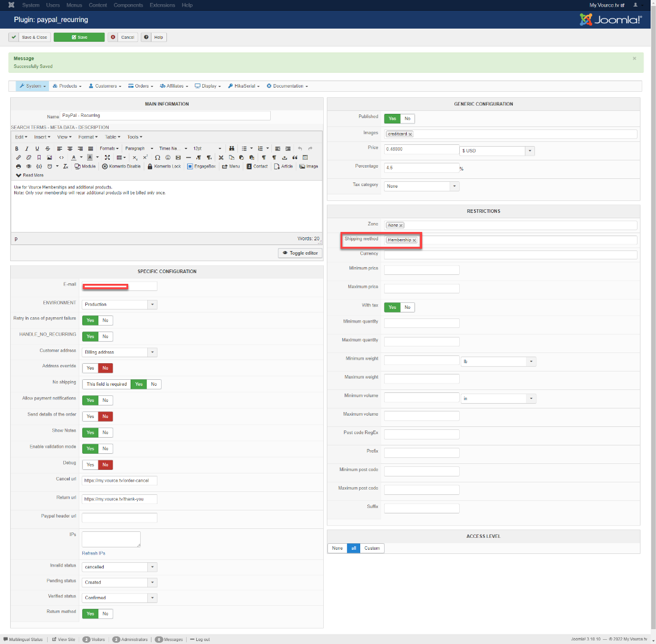The width and height of the screenshot is (656, 644).
Task: Set Return method to No
Action: pyautogui.click(x=106, y=614)
